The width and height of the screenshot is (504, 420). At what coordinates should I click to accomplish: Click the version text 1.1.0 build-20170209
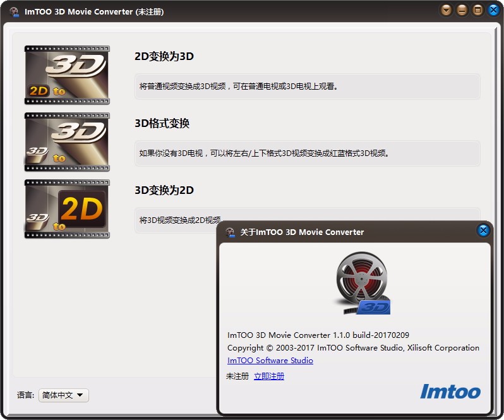[x=371, y=335]
